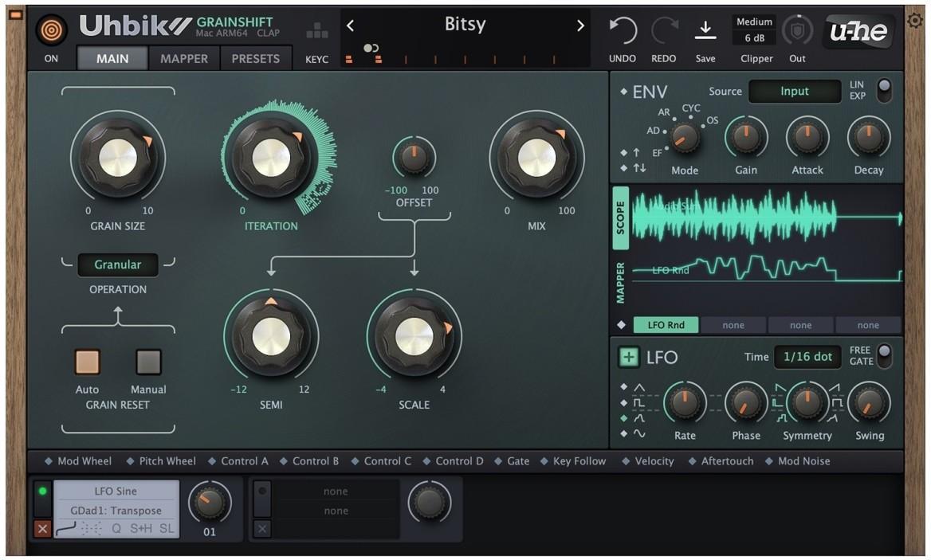931x560 pixels.
Task: Open the LFO Time 1/16 dot dropdown
Action: 807,357
